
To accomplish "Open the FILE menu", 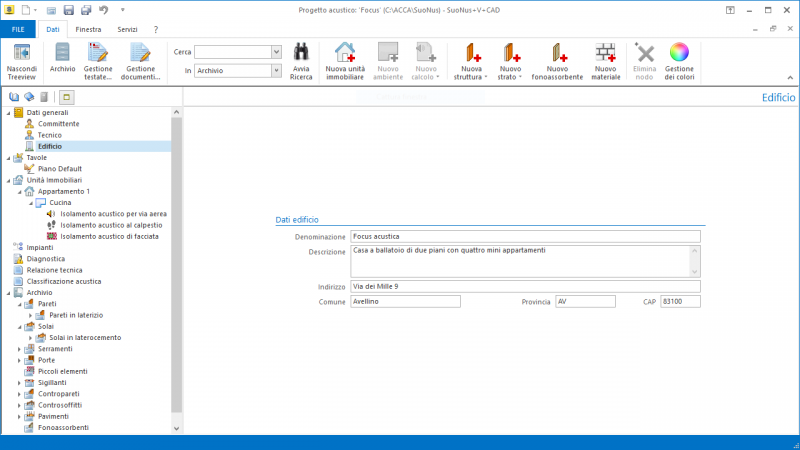I will coord(18,29).
